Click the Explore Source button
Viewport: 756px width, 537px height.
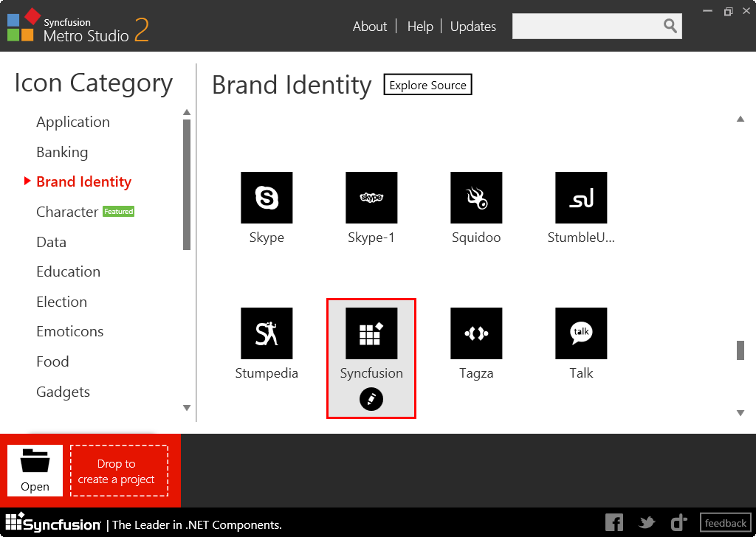click(427, 85)
